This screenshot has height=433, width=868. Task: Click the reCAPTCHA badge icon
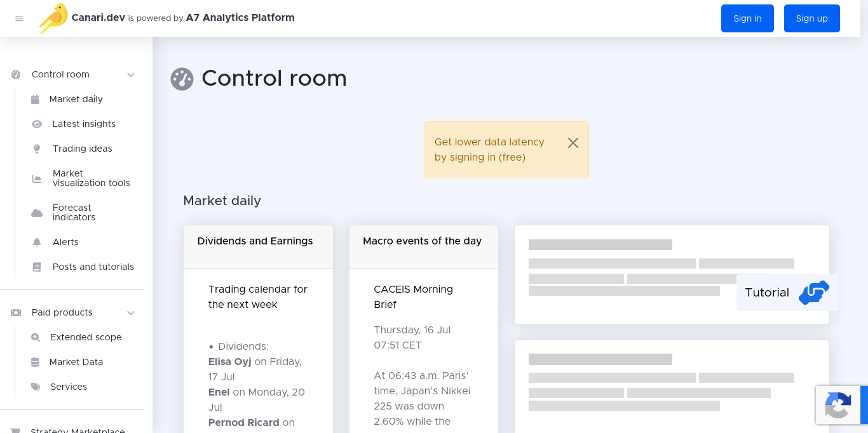click(838, 406)
